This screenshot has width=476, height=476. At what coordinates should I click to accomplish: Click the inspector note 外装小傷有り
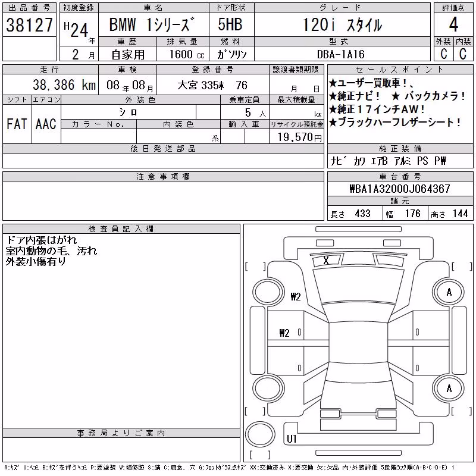36,261
